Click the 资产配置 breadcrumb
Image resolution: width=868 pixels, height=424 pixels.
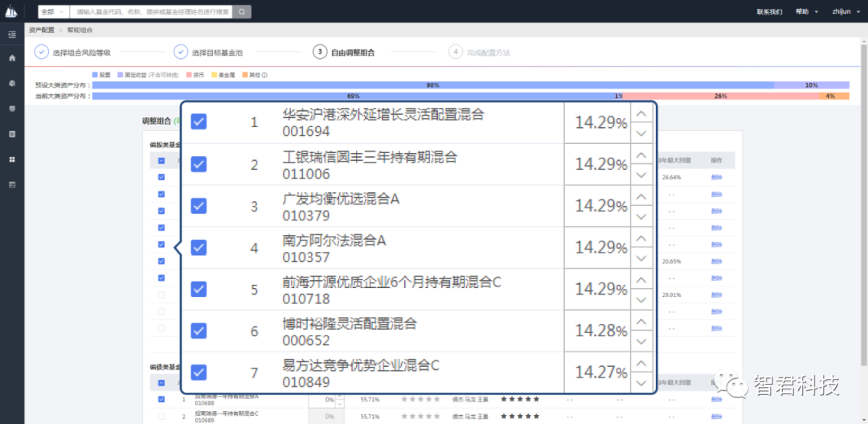click(42, 30)
